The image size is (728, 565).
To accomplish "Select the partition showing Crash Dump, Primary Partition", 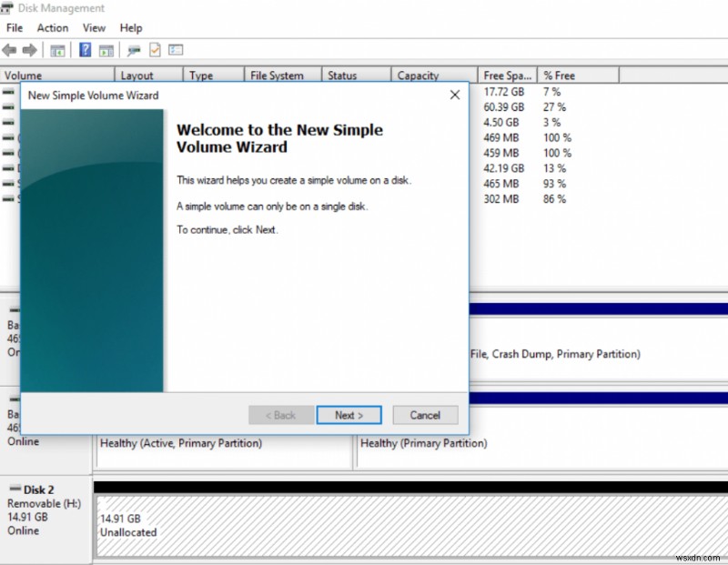I will click(599, 348).
